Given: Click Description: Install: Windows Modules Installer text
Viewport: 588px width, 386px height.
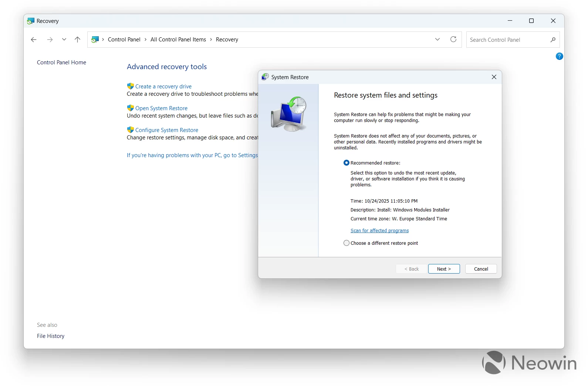Looking at the screenshot, I should [x=400, y=210].
